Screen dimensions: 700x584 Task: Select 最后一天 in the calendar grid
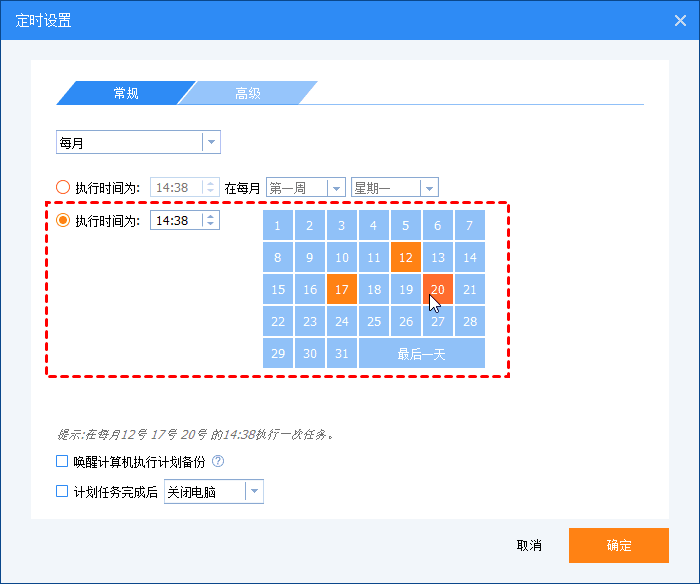[421, 353]
